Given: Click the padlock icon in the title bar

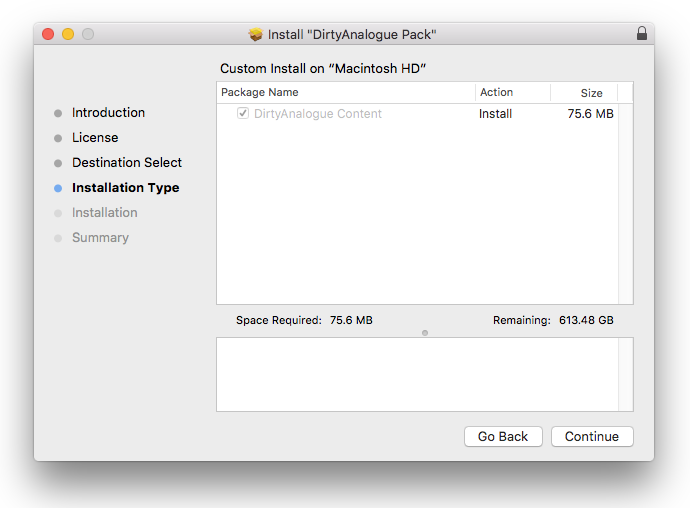Looking at the screenshot, I should coord(641,34).
